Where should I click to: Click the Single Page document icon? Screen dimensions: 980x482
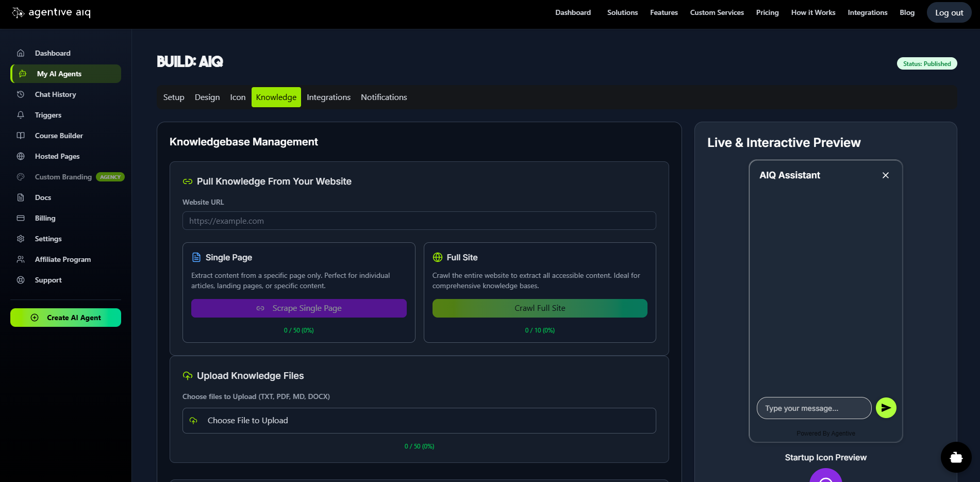[196, 257]
